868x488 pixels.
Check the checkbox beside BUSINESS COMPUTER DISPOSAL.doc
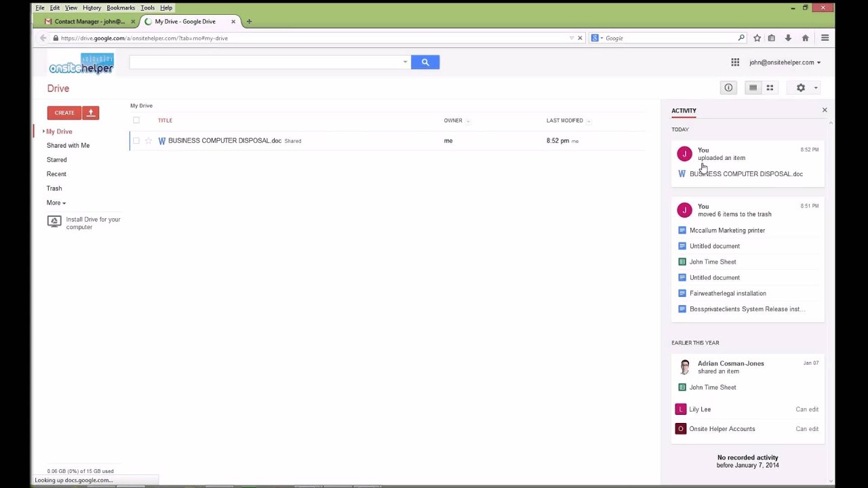[136, 140]
